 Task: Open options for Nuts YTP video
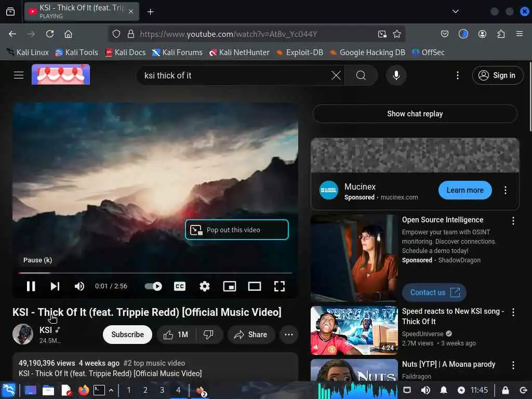(513, 365)
